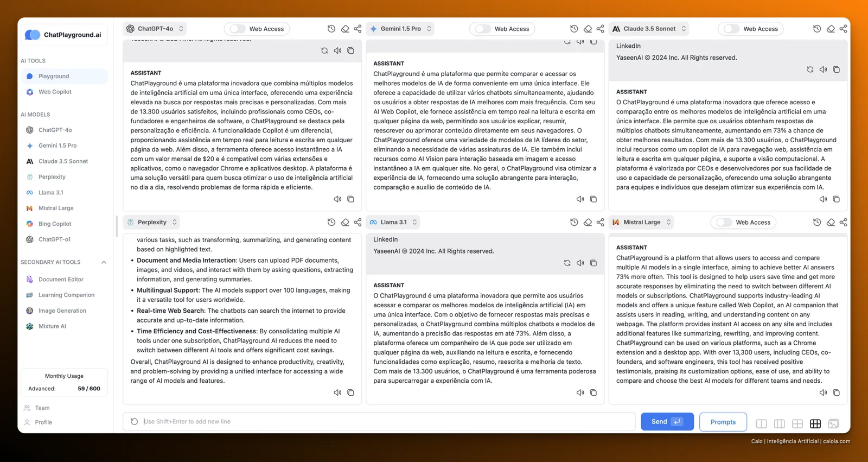Viewport: 868px width, 462px height.
Task: Share the Perplexity panel conversation
Action: pyautogui.click(x=358, y=222)
